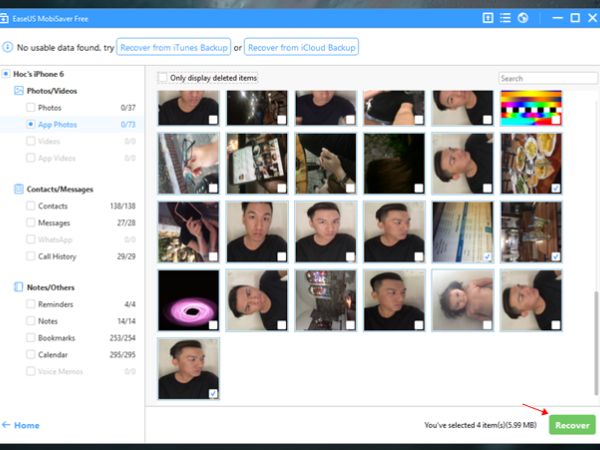The height and width of the screenshot is (450, 600).
Task: Select the App Photos radio option
Action: (31, 124)
